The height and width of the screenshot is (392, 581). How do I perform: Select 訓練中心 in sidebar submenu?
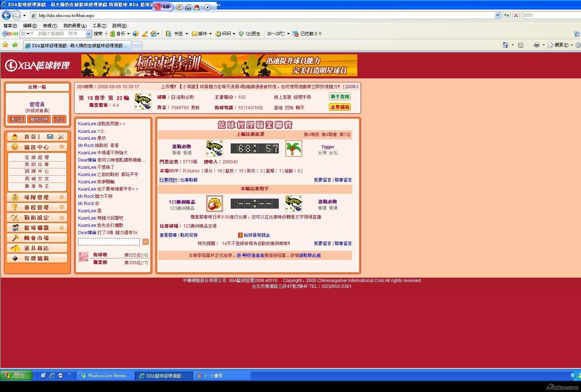[x=37, y=171]
